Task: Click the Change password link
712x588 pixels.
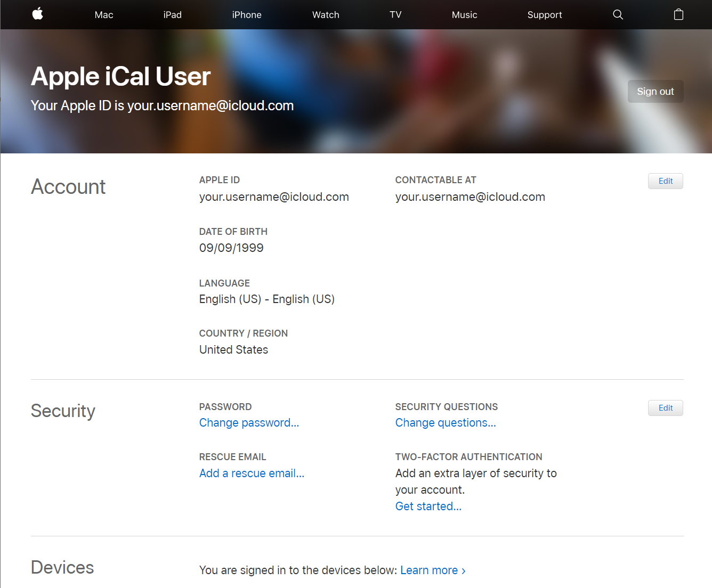Action: click(249, 423)
